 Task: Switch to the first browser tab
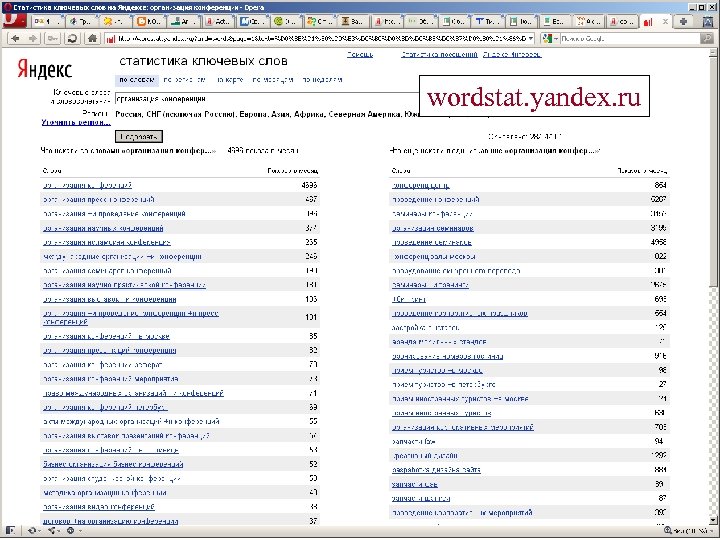tap(47, 21)
